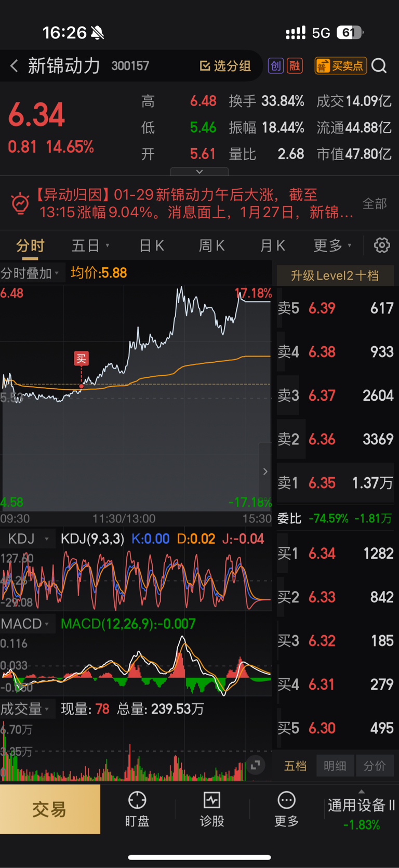
Task: Select the 卖3 6.37 order row
Action: coord(335,396)
